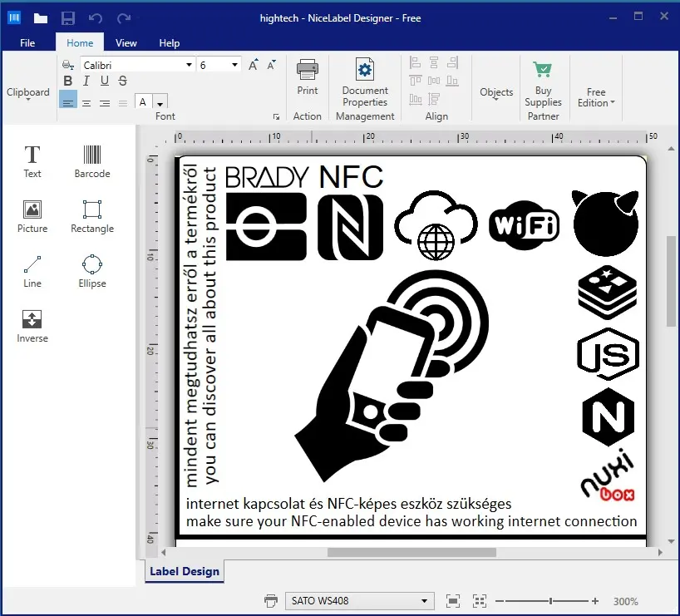Select the Barcode object tool
This screenshot has height=616, width=680.
point(92,161)
